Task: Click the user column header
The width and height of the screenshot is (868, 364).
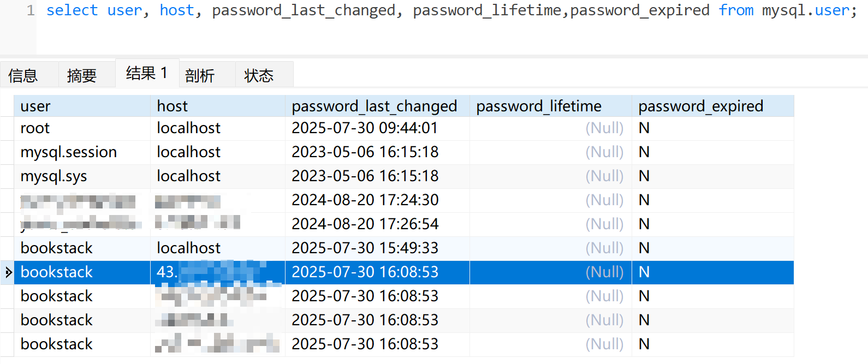Action: click(x=35, y=106)
